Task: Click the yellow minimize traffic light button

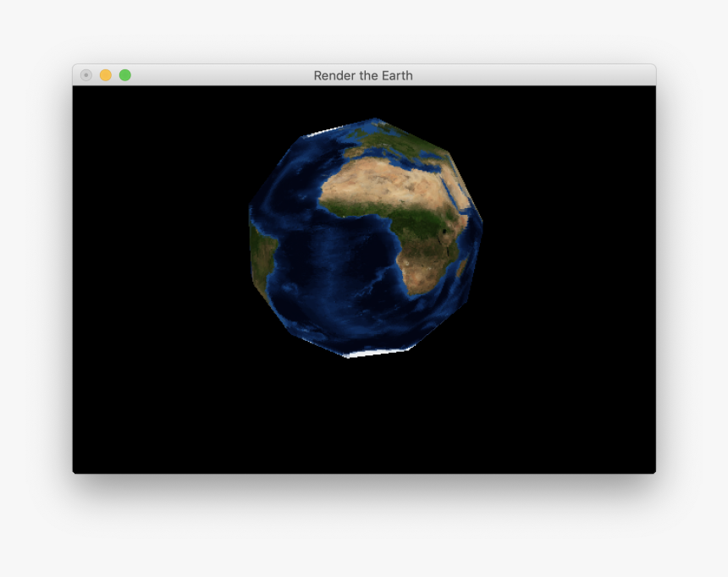Action: (104, 75)
